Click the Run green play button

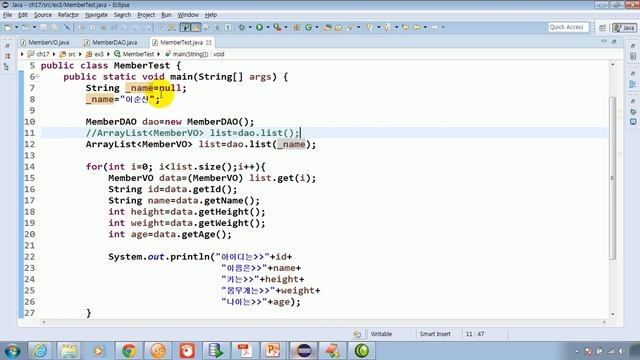(x=259, y=27)
